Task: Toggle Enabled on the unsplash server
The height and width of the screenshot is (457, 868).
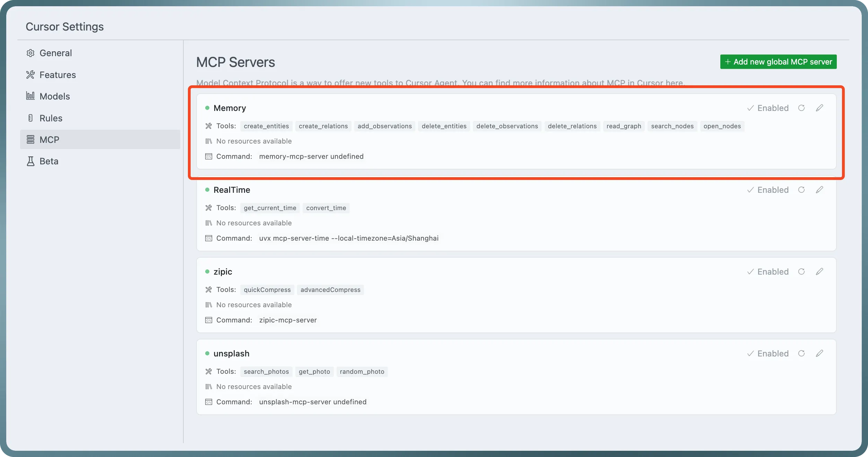Action: [x=768, y=353]
